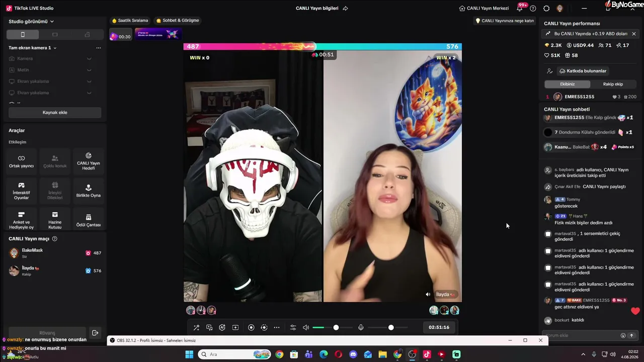
Task: Click the Katkıda bulunanlar button
Action: pyautogui.click(x=582, y=71)
